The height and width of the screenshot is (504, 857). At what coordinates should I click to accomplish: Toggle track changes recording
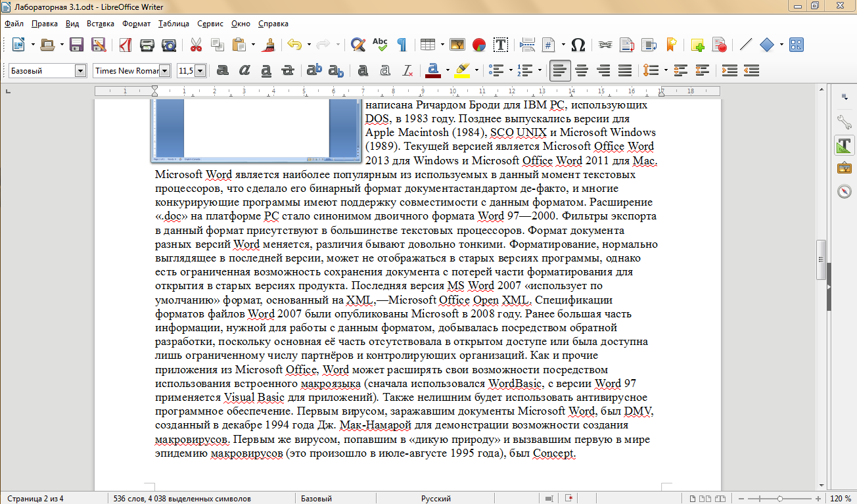click(x=720, y=45)
